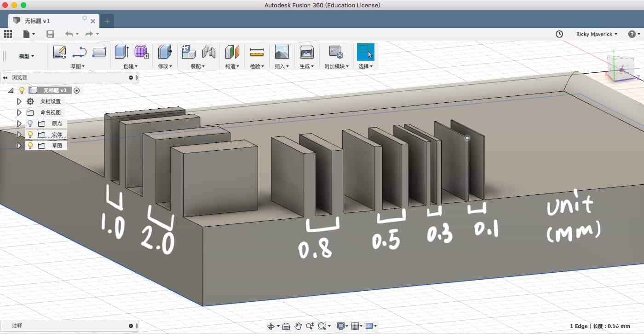Click the activate radio button beside 无标题 v1
The width and height of the screenshot is (644, 334).
77,91
